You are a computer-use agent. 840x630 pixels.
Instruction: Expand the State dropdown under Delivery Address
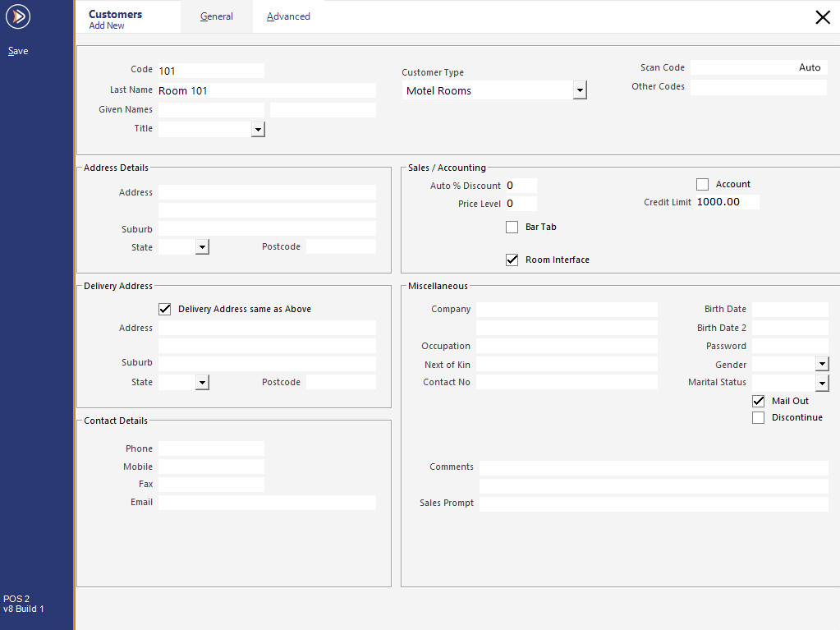201,382
